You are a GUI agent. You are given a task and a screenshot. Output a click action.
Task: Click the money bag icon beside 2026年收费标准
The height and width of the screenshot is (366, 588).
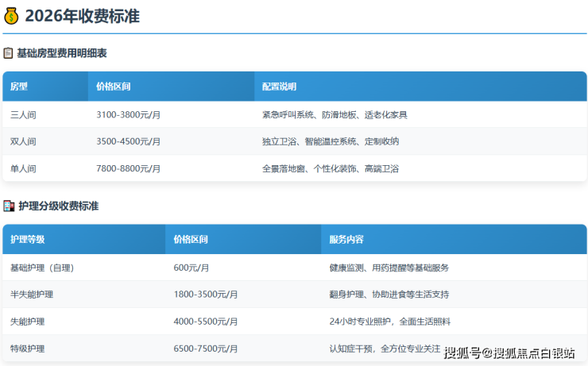(x=11, y=16)
